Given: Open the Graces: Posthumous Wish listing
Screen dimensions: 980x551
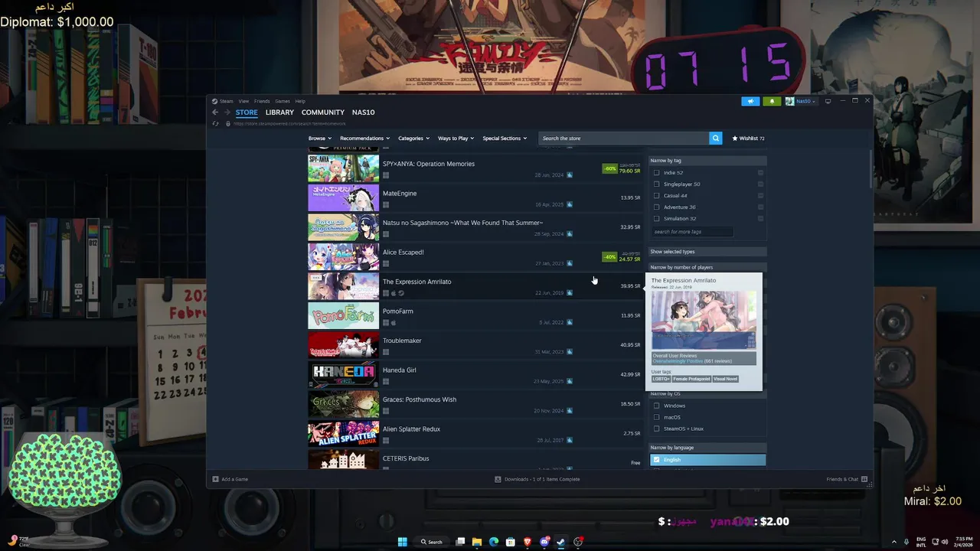Looking at the screenshot, I should 475,404.
